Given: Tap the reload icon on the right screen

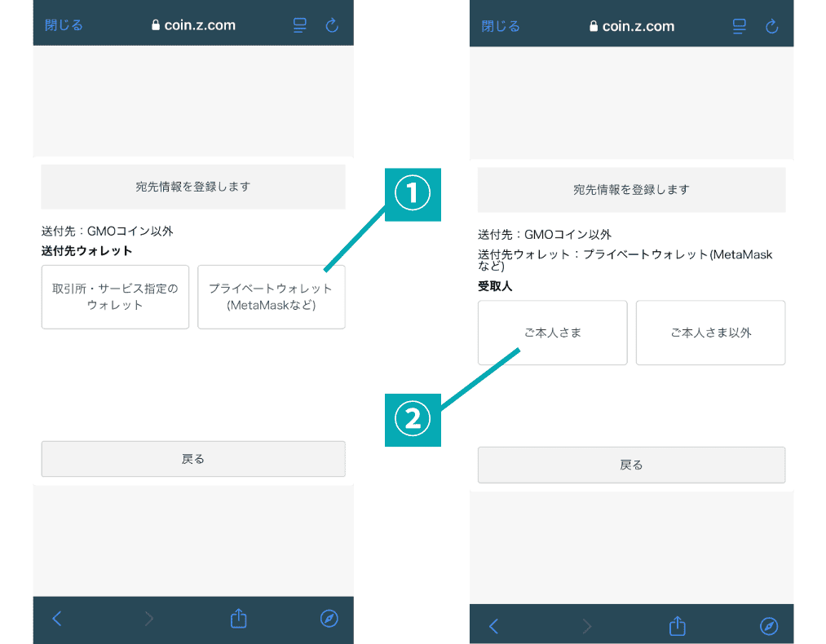Looking at the screenshot, I should coord(771,26).
